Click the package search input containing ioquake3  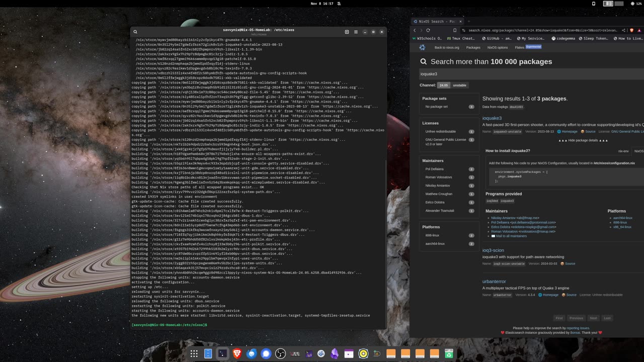[532, 74]
